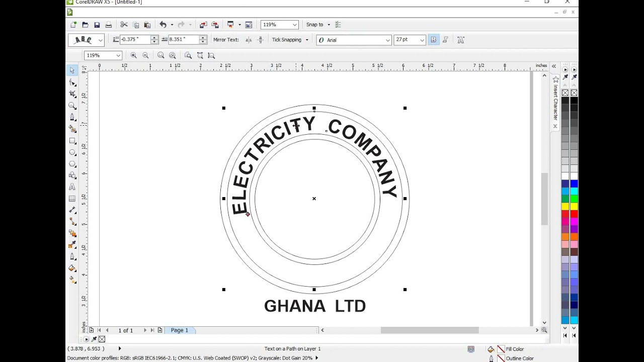Open the Snap options icon
Screen dimensions: 644x362
click(338, 25)
